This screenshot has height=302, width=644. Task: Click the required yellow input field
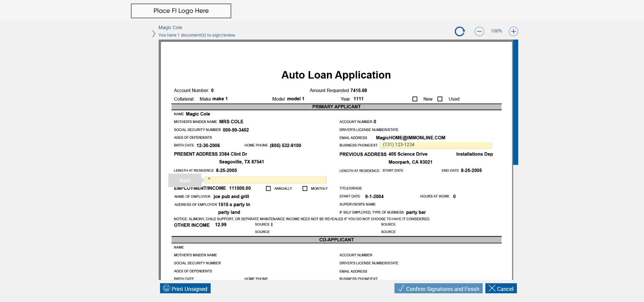[265, 180]
